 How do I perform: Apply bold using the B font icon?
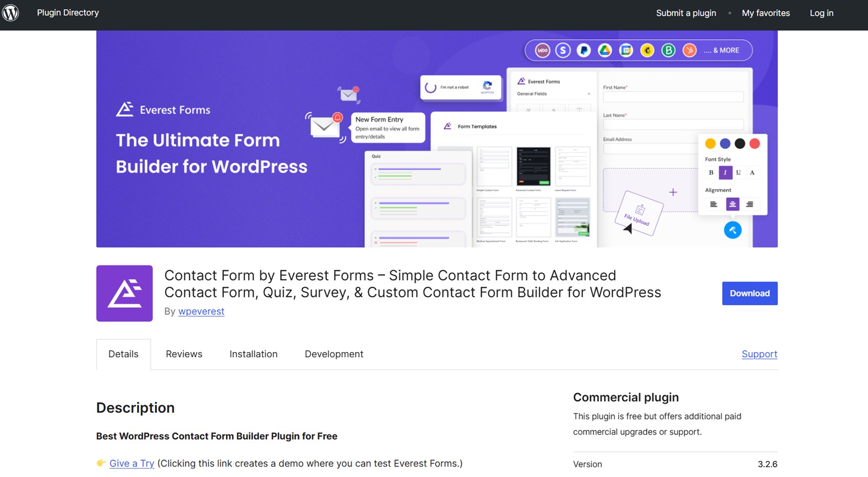711,172
